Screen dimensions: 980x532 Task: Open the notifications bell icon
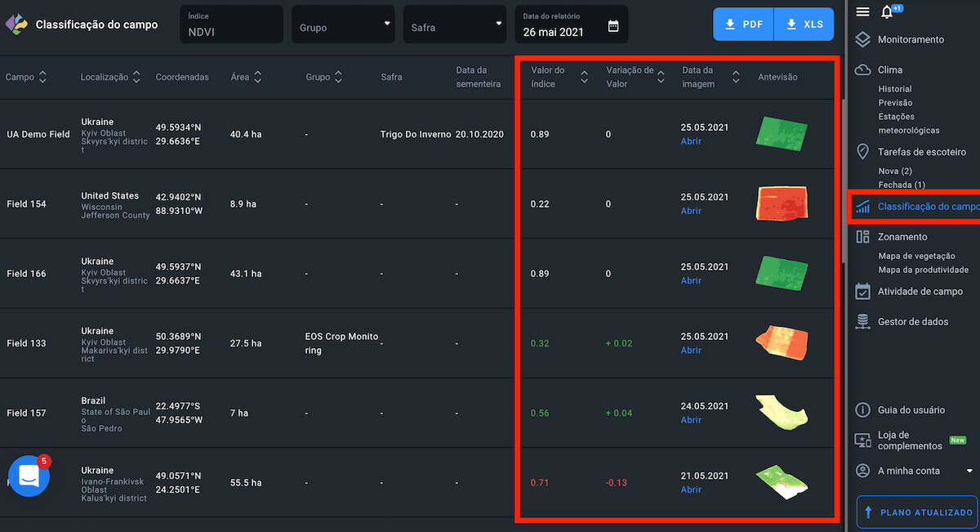pyautogui.click(x=887, y=12)
